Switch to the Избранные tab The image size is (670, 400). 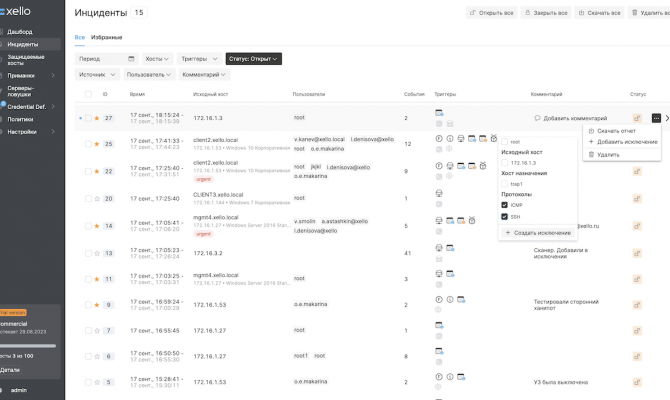107,38
